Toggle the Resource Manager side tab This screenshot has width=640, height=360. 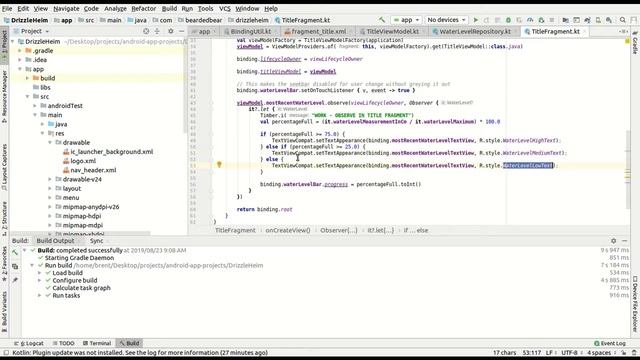click(x=4, y=96)
